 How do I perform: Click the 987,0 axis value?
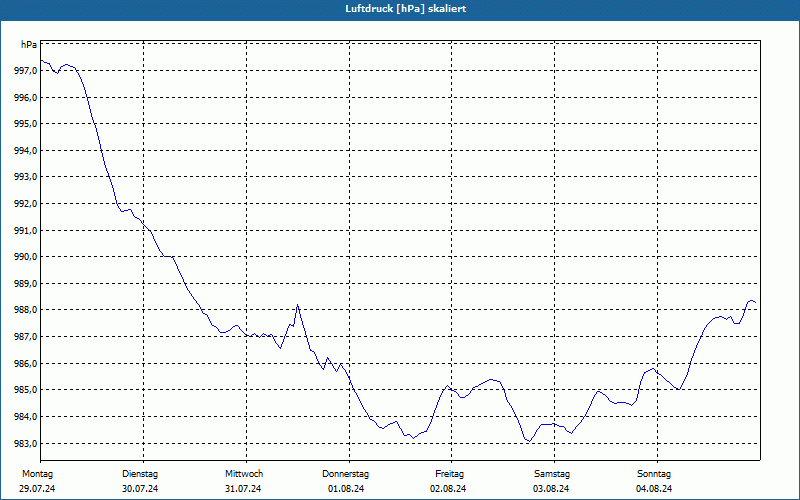[25, 337]
